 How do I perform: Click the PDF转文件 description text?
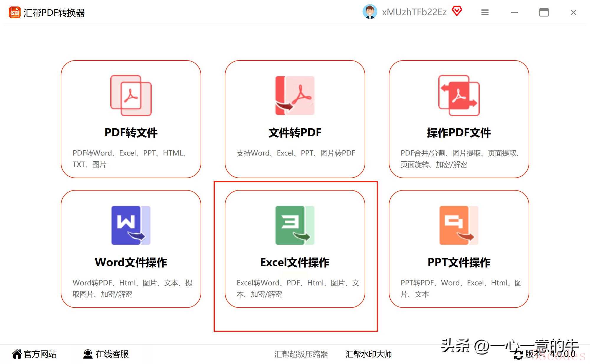point(130,158)
